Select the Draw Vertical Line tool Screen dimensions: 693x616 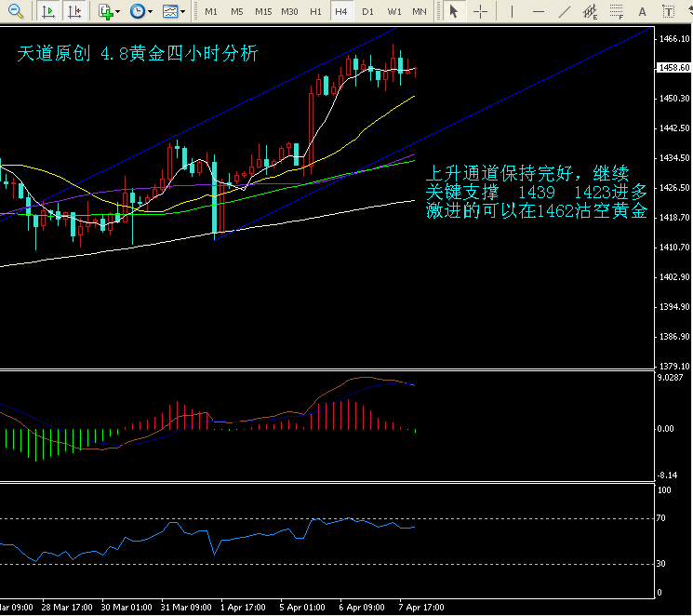click(x=512, y=11)
